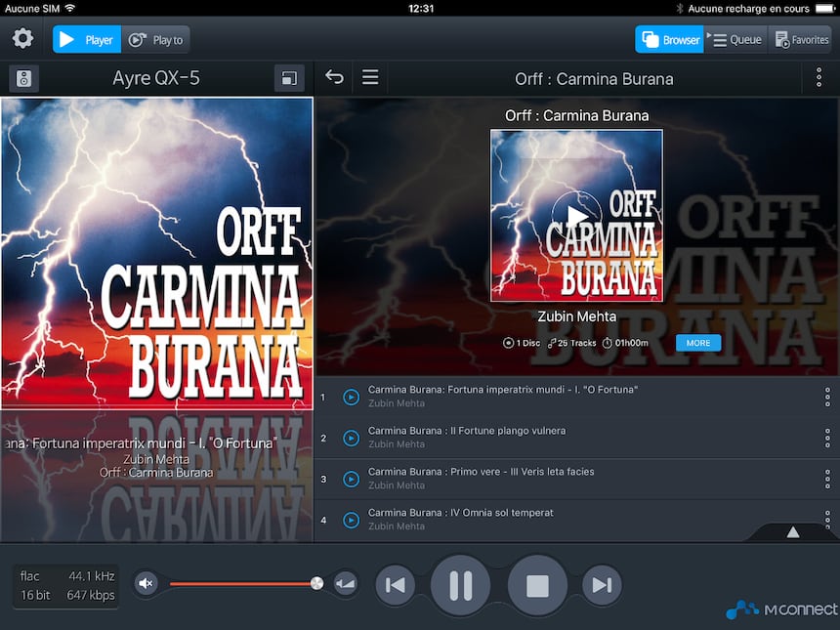This screenshot has width=840, height=630.
Task: Open the hamburger list menu icon
Action: point(370,77)
